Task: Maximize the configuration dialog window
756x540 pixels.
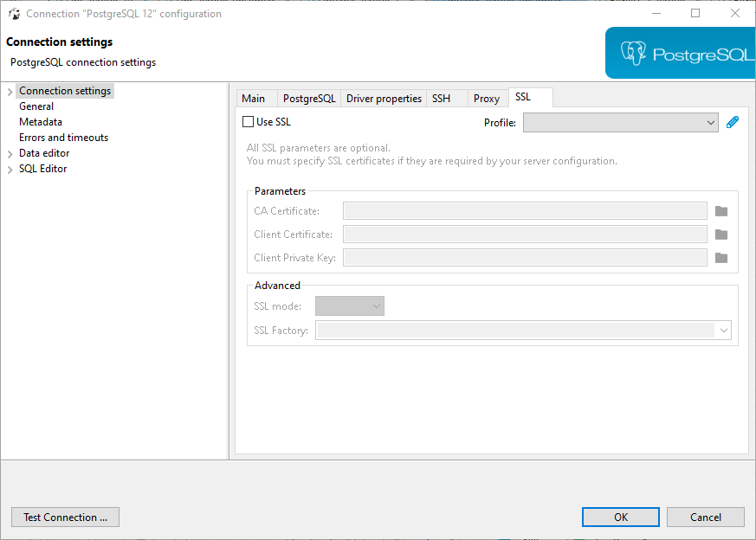Action: (x=695, y=14)
